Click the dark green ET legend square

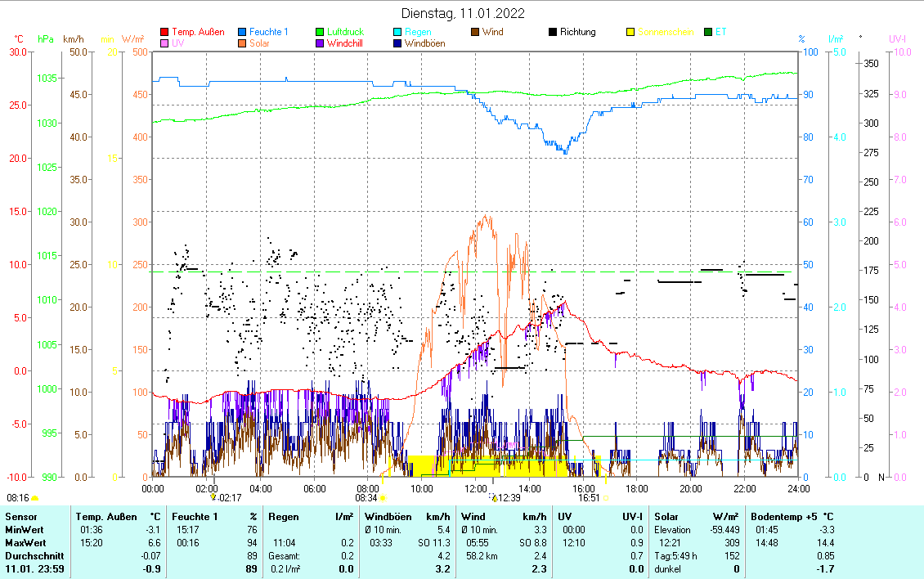tap(708, 33)
